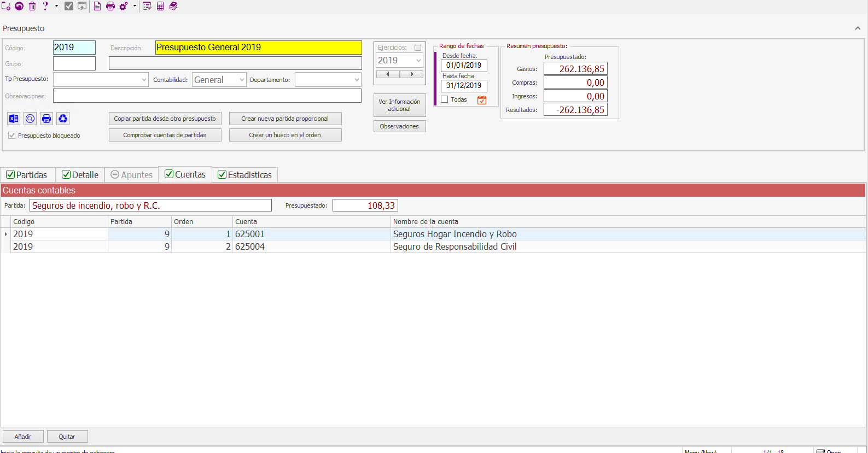Image resolution: width=868 pixels, height=453 pixels.
Task: Open the Tp Presupuesto dropdown
Action: coord(144,80)
